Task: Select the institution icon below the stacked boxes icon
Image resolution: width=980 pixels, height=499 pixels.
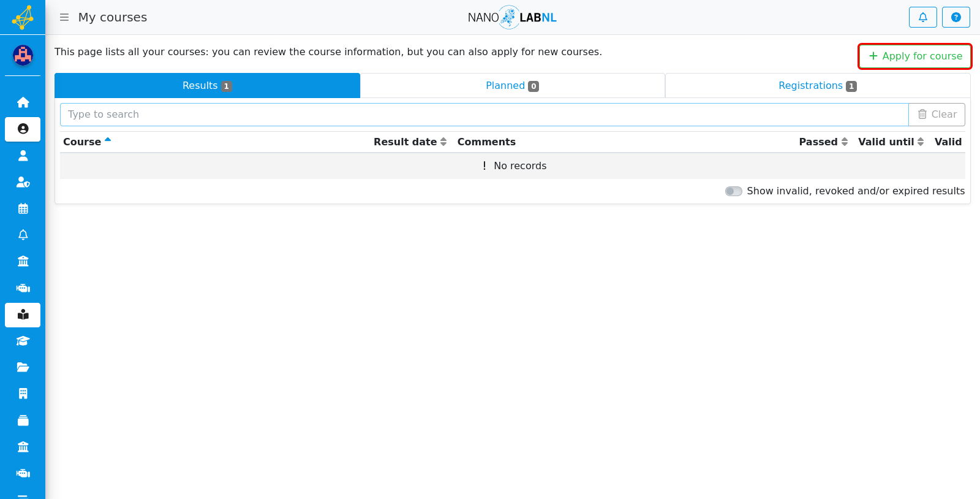Action: click(x=23, y=447)
